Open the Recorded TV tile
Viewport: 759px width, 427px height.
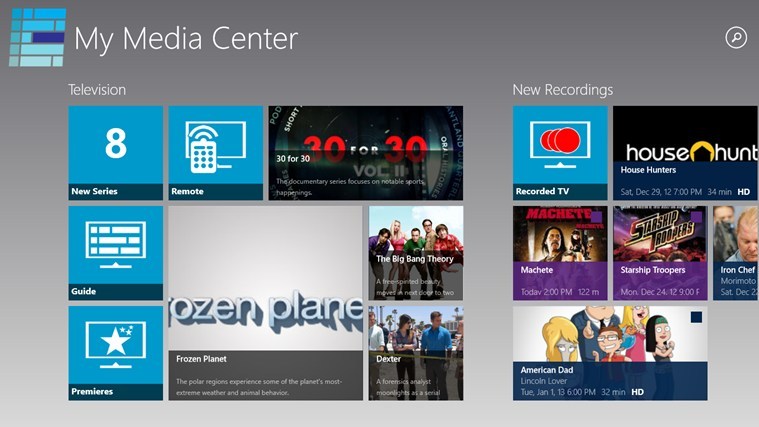560,153
